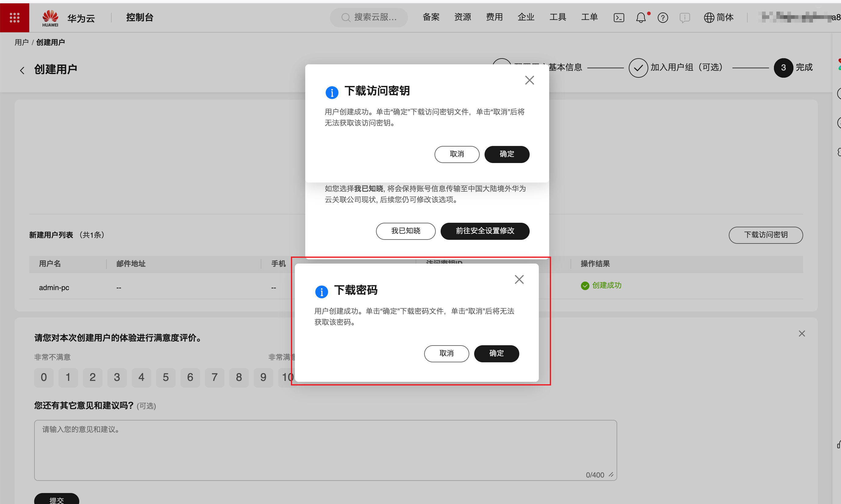This screenshot has width=841, height=504.
Task: Click 取消 in 下载访问密钥 dialog
Action: pyautogui.click(x=457, y=154)
